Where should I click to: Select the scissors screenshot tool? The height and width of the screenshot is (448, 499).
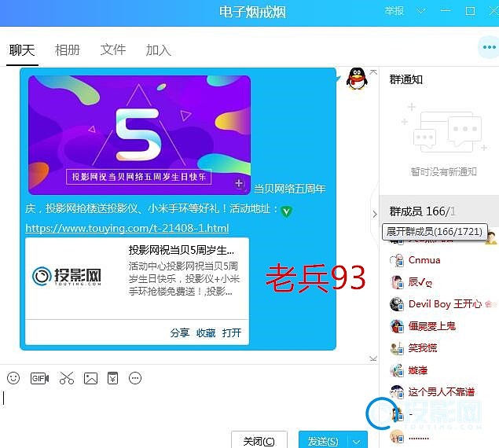coord(67,378)
